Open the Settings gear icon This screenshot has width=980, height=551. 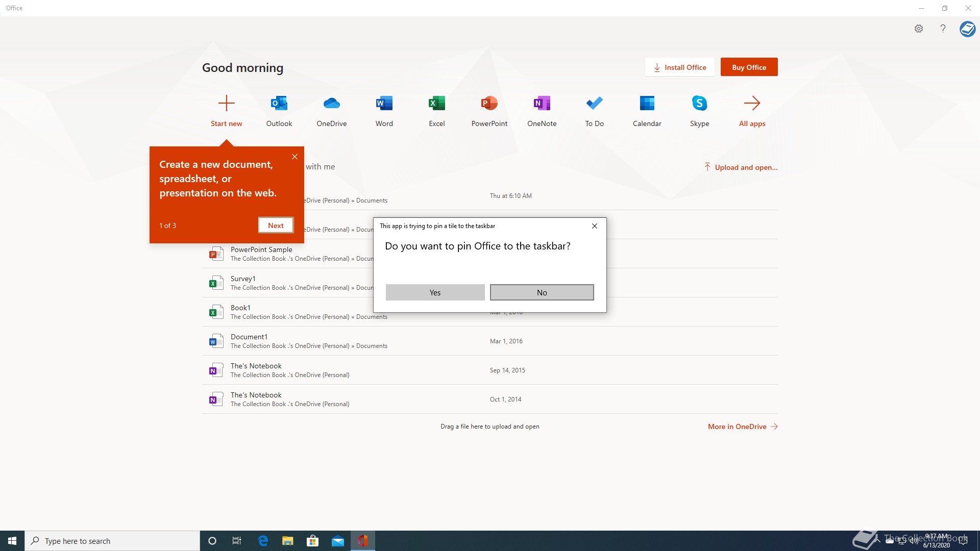coord(919,29)
